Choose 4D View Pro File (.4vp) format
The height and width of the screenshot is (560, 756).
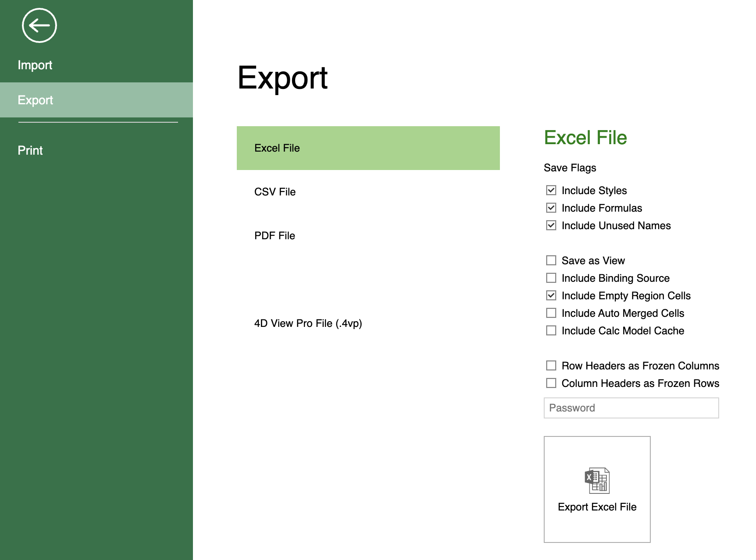tap(368, 323)
